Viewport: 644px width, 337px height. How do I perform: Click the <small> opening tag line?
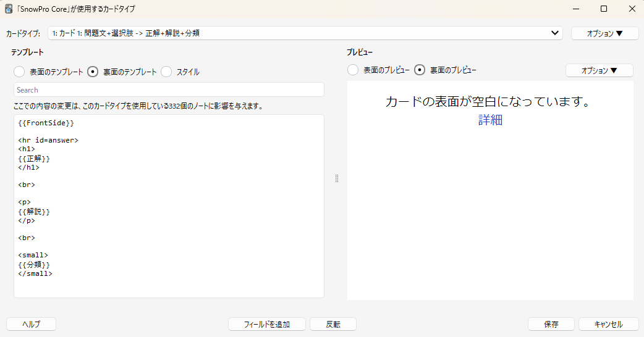tap(33, 255)
